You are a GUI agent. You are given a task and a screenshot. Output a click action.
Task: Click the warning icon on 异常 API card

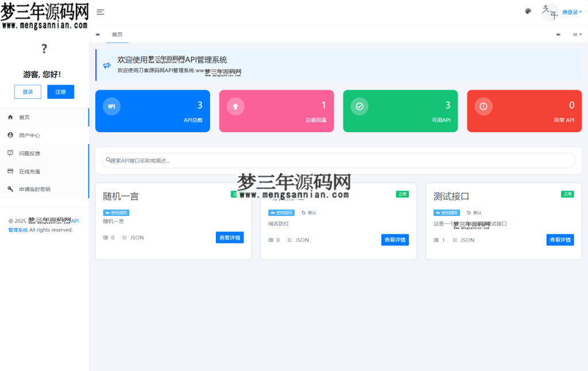point(483,107)
